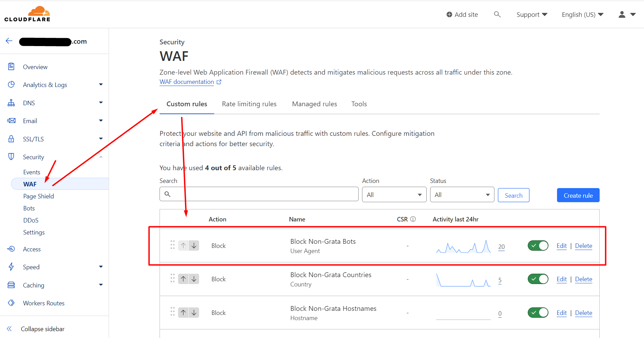Move Block Non-Grata Hostnames rule up

click(x=183, y=313)
